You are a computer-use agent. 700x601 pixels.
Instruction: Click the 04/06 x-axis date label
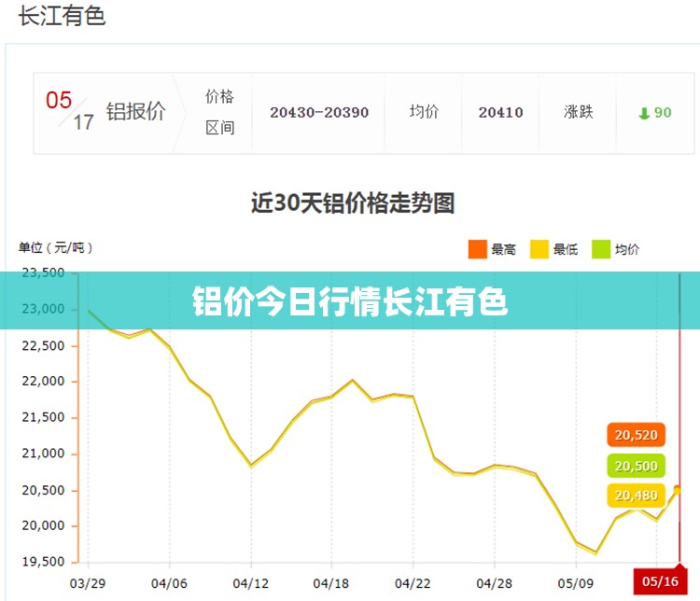(x=169, y=583)
